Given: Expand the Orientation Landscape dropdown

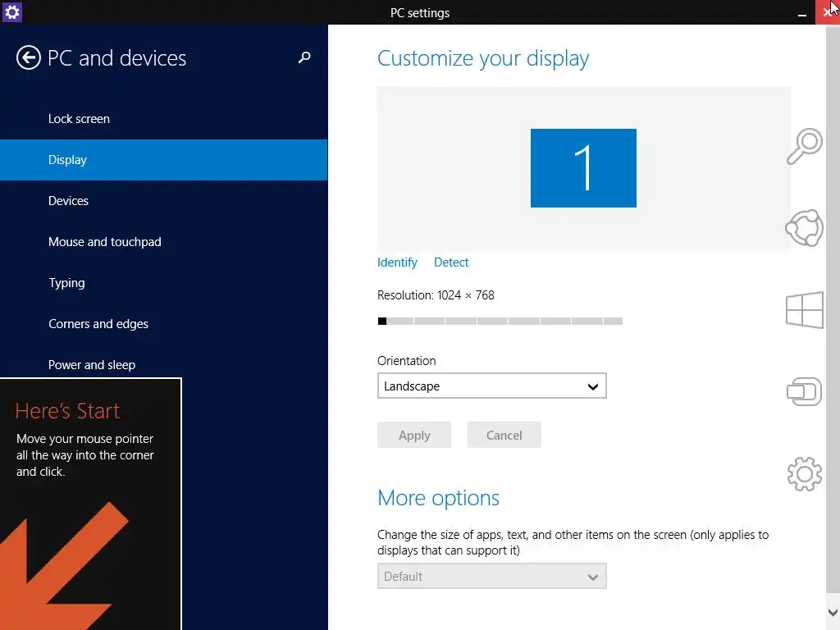Looking at the screenshot, I should (x=492, y=386).
